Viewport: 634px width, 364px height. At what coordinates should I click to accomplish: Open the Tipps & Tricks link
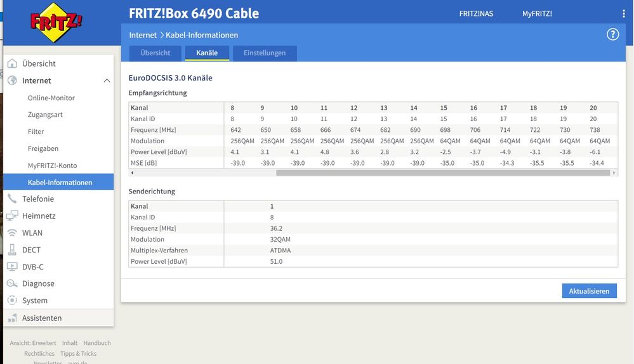click(x=79, y=353)
